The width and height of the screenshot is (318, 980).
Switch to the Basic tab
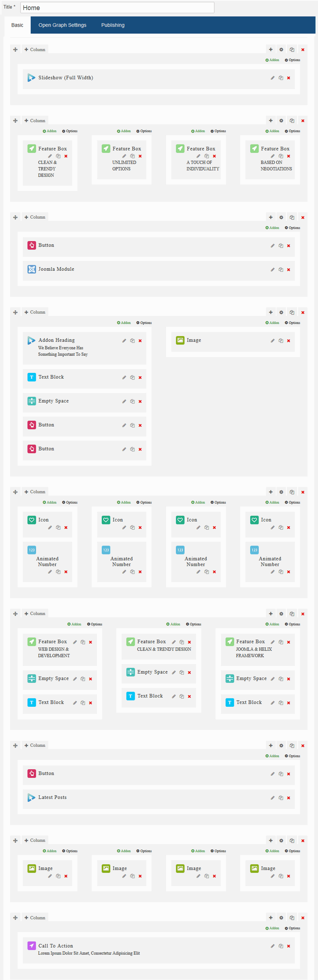click(x=17, y=25)
